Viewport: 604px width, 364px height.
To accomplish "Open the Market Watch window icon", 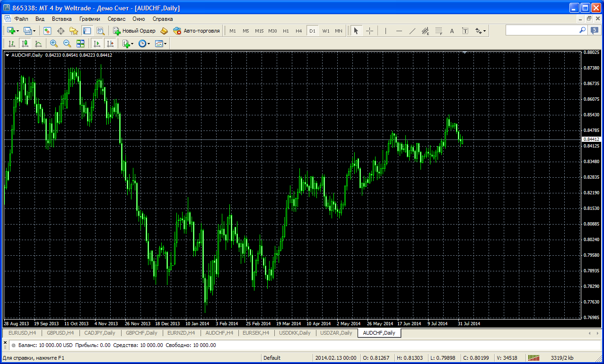I will coord(47,31).
